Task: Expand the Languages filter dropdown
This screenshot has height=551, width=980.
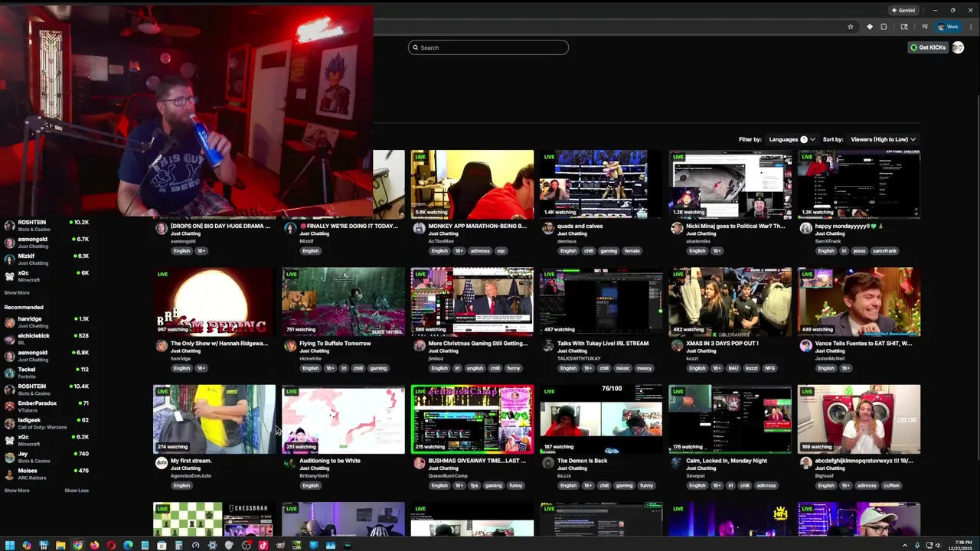Action: pyautogui.click(x=792, y=139)
